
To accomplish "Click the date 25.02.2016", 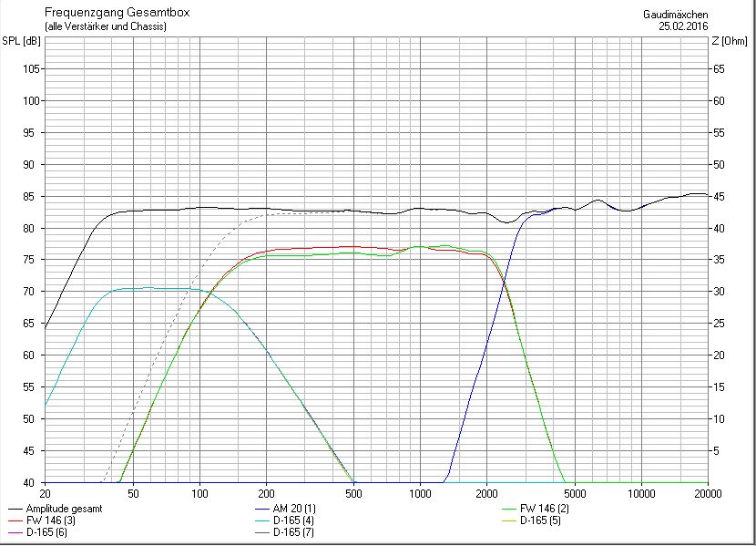I will pyautogui.click(x=683, y=26).
